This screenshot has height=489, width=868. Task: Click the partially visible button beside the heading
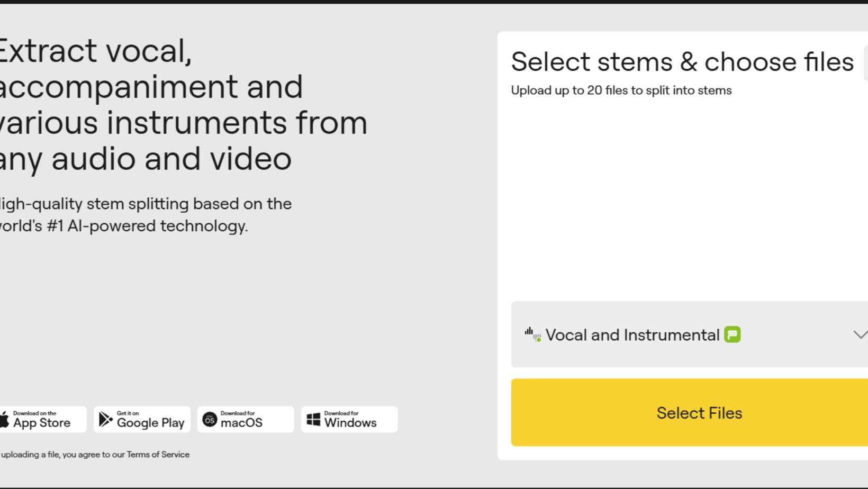pos(865,62)
